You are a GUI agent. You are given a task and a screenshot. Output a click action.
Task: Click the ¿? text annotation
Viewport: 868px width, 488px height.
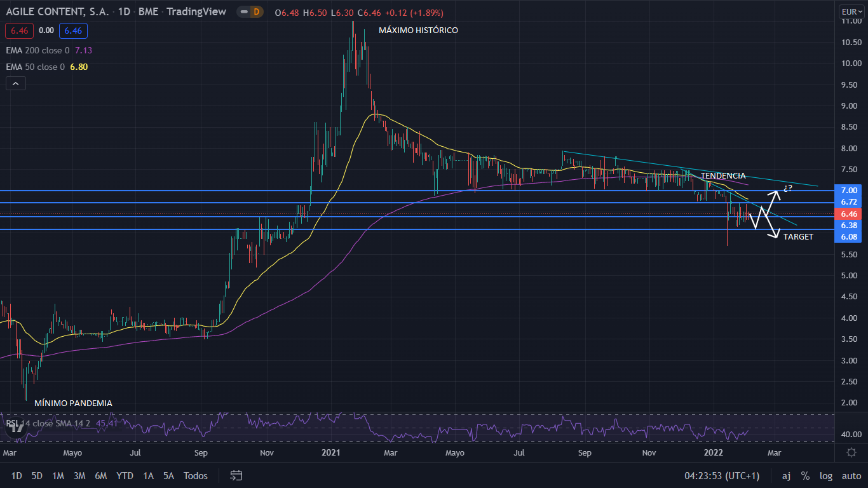[x=788, y=188]
